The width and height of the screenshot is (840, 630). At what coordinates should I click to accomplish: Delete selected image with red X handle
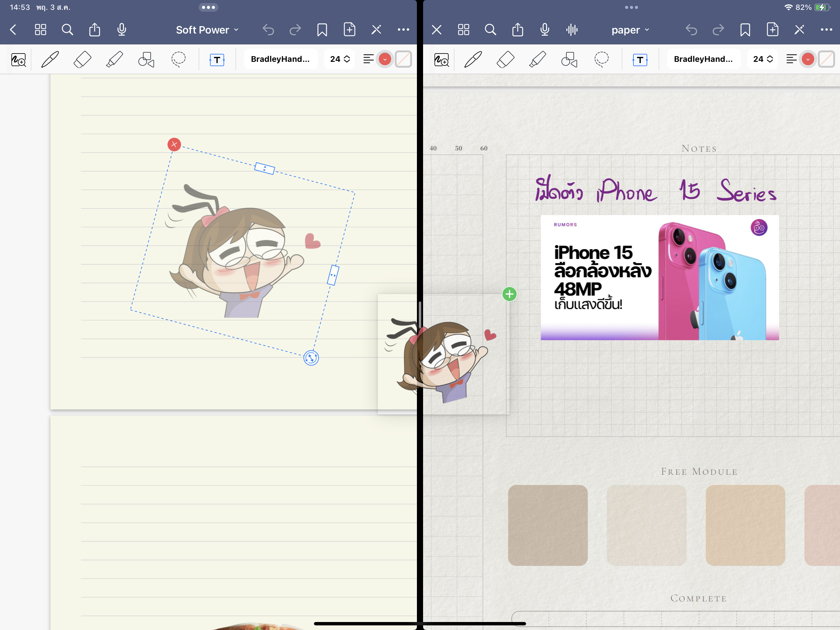[x=174, y=144]
